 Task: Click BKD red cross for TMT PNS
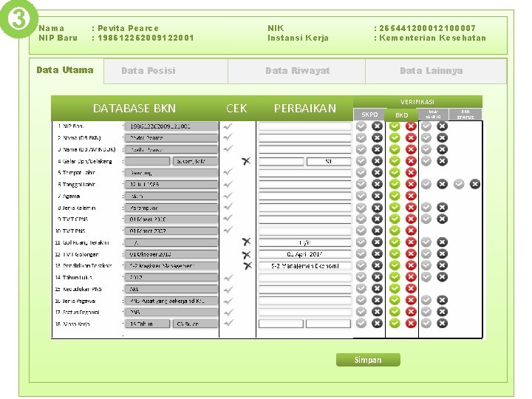[411, 231]
